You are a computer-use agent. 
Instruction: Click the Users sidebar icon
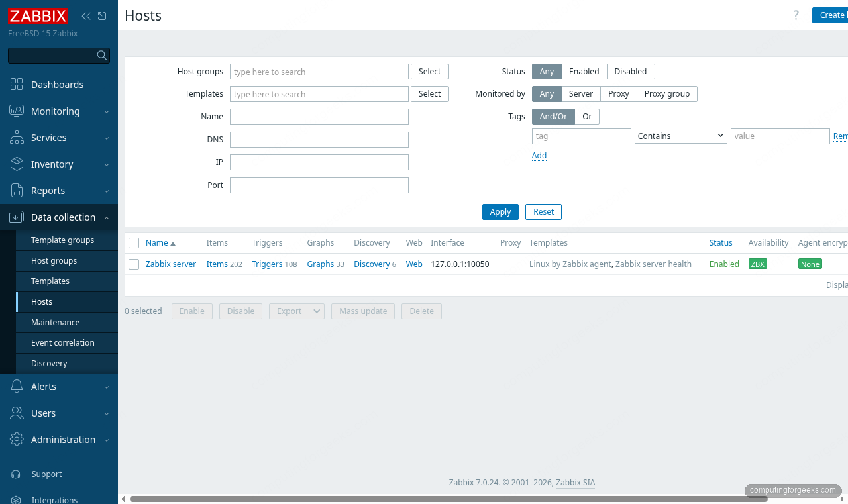click(x=16, y=413)
